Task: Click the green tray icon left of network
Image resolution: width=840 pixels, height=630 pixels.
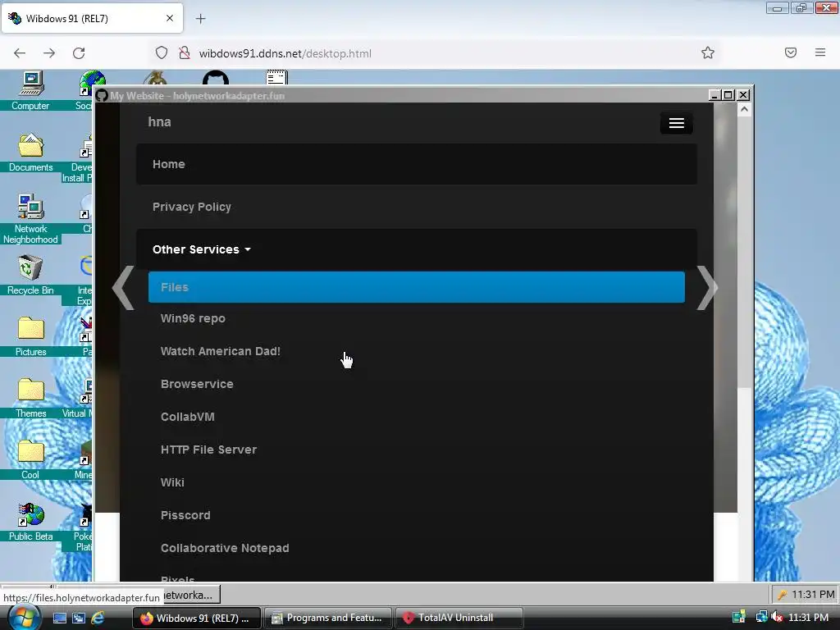Action: point(739,617)
